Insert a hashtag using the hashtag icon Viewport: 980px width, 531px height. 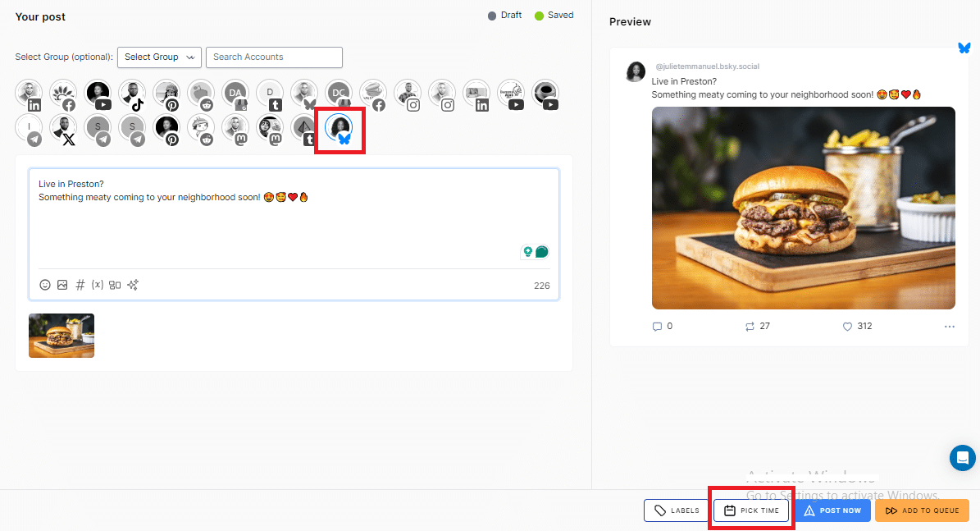[80, 285]
